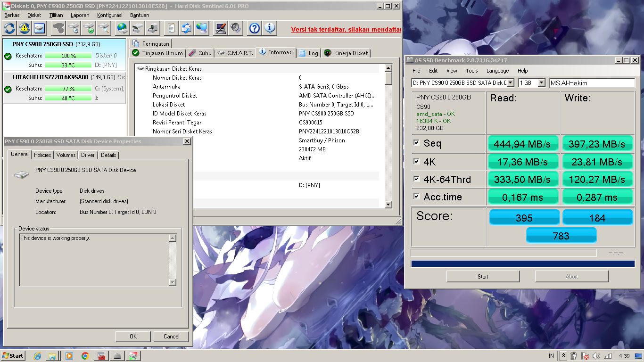Click the red 'Versi tak terdaftar' link
This screenshot has height=362, width=644.
coord(346,29)
